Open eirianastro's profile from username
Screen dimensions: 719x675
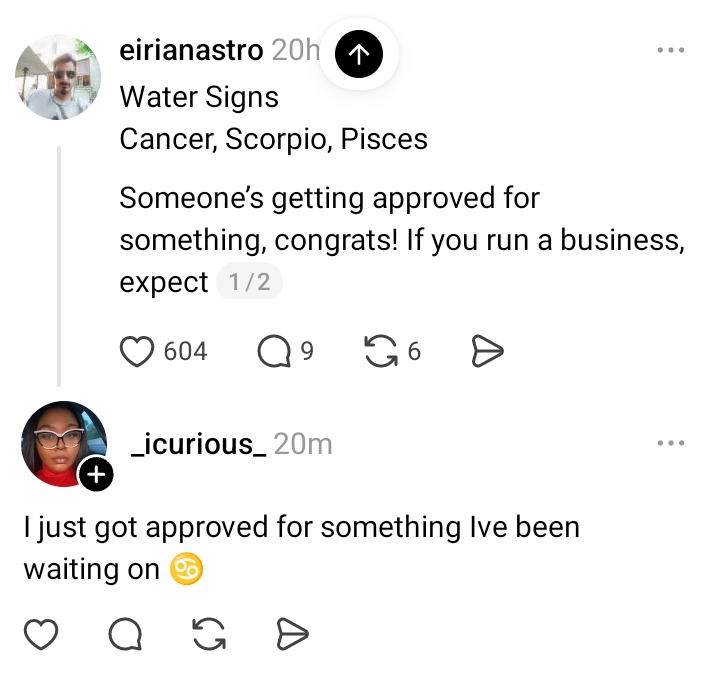tap(191, 50)
